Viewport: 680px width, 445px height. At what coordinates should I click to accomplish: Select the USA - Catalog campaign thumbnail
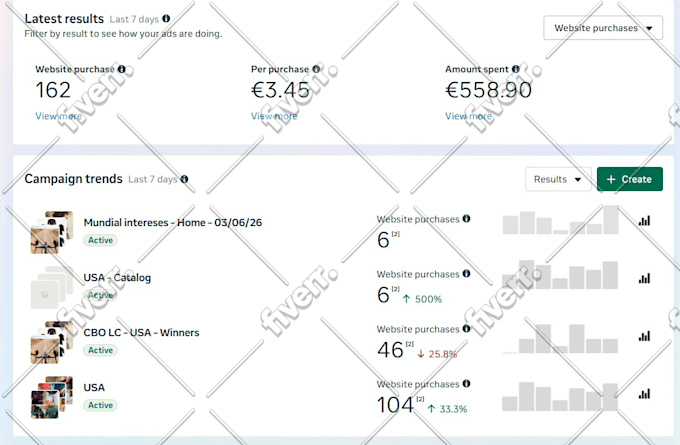point(52,287)
